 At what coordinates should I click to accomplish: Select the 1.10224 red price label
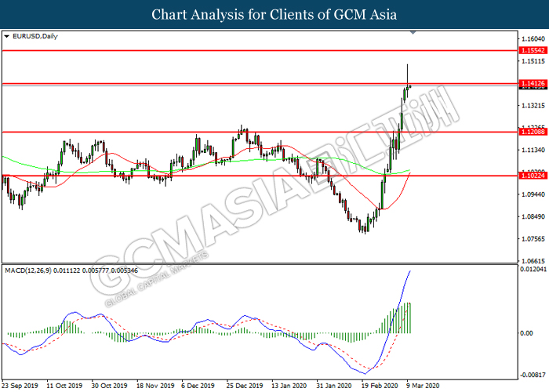tap(532, 176)
